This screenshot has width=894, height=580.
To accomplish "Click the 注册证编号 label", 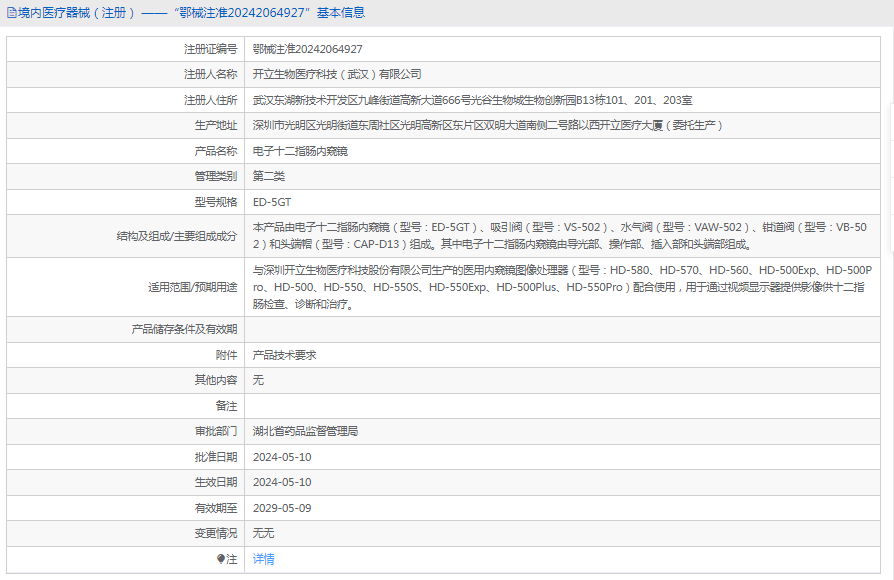I will 210,49.
